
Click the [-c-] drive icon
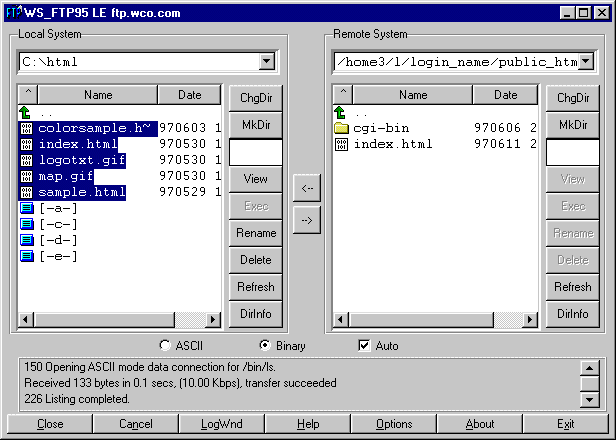(27, 224)
